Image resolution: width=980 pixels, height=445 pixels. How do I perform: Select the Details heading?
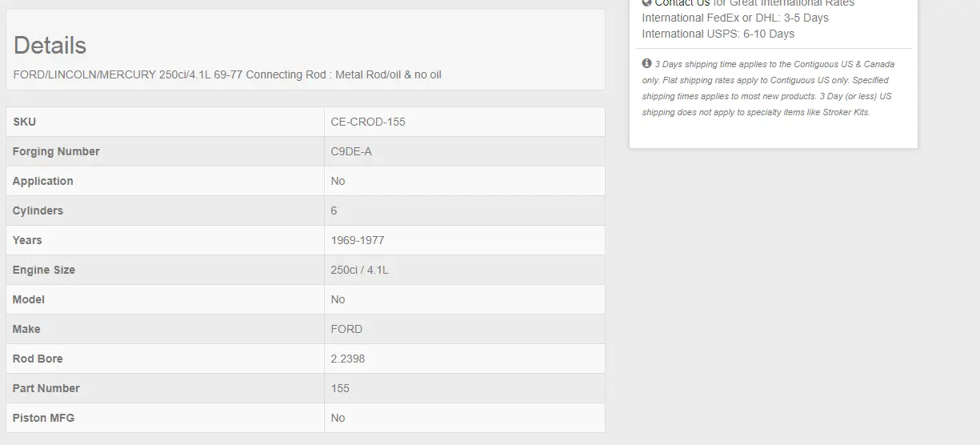(x=50, y=46)
